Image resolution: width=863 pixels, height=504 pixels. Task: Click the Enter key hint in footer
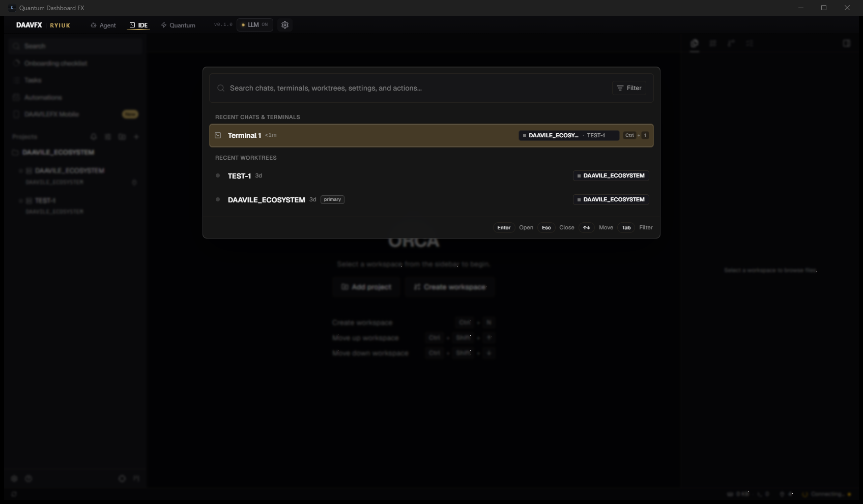click(x=504, y=227)
